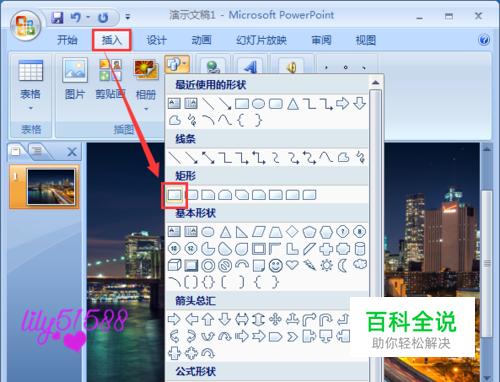Screen dimensions: 500x382
Task: Pick the left arrow in 箭头总汇
Action: 191,319
